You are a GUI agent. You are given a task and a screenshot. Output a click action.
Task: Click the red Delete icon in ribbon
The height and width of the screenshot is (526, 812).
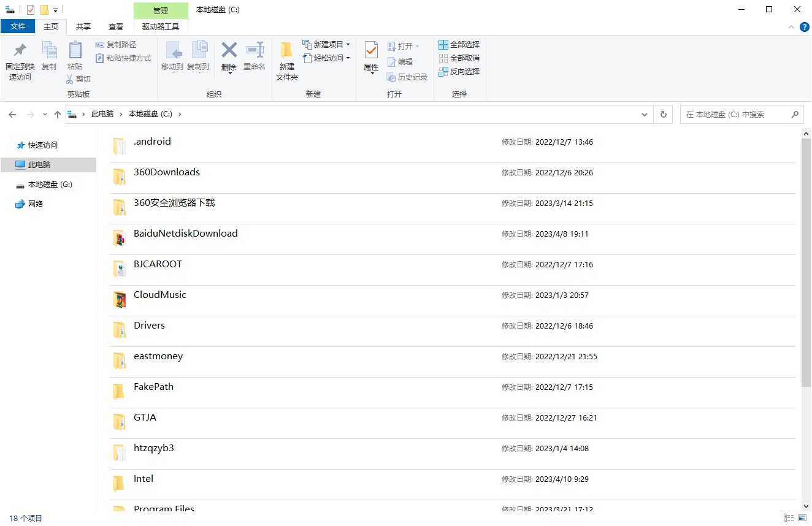(229, 50)
